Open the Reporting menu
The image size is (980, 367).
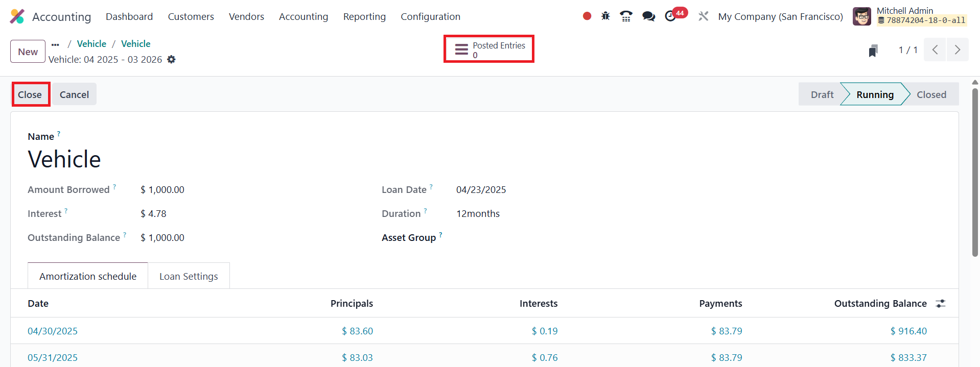click(x=364, y=16)
